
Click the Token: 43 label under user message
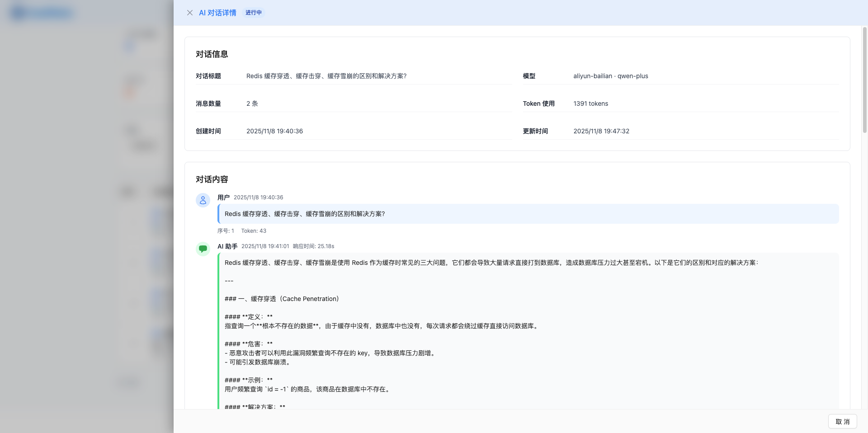[254, 231]
